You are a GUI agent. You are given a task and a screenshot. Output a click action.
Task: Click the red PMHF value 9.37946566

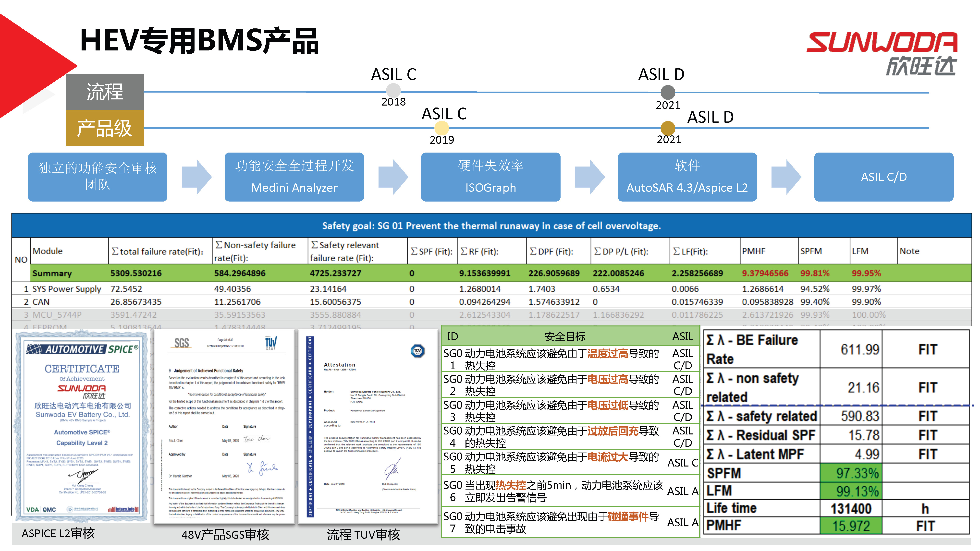pyautogui.click(x=765, y=273)
